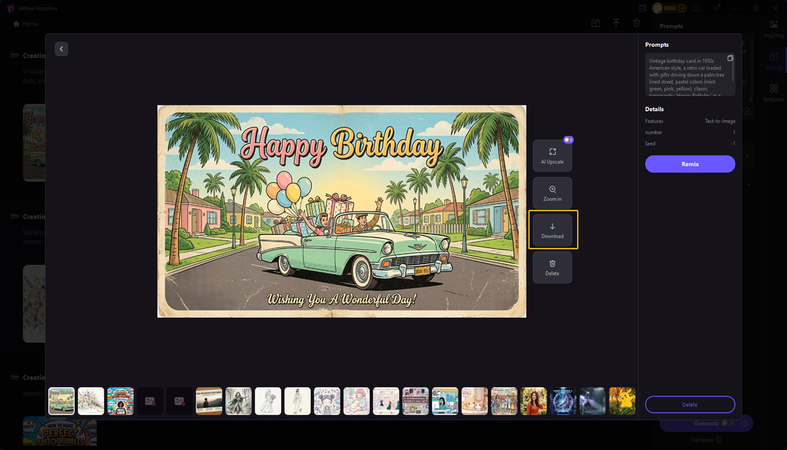Copy the prompt text with the copy icon

(730, 58)
